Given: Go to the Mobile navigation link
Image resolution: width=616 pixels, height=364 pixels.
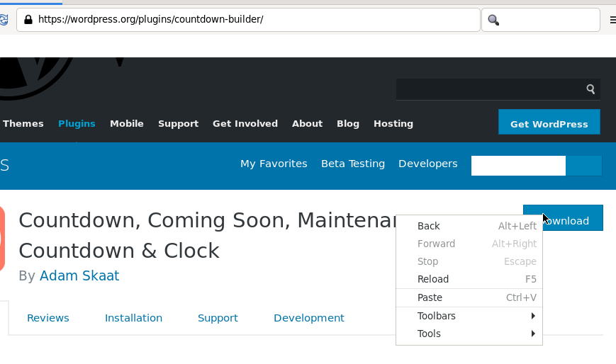Looking at the screenshot, I should [x=126, y=124].
